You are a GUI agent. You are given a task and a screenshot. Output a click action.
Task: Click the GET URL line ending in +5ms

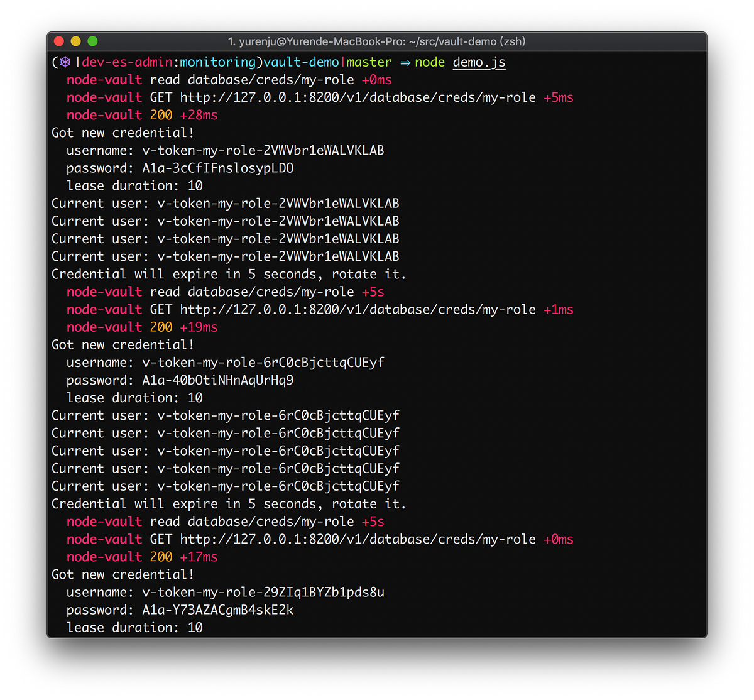(x=358, y=97)
